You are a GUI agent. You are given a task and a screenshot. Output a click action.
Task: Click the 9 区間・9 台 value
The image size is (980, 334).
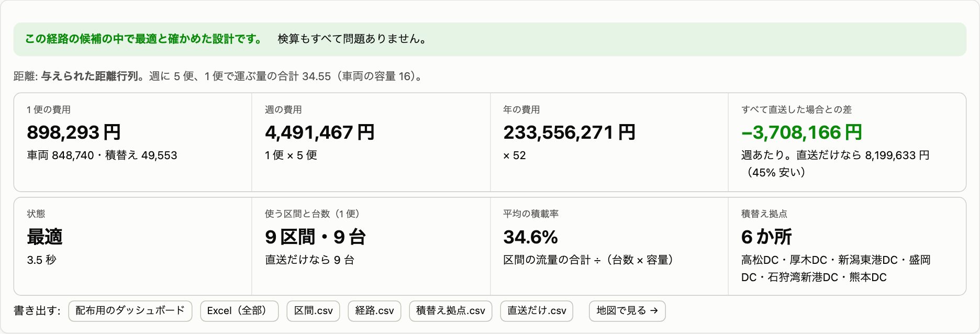coord(315,237)
